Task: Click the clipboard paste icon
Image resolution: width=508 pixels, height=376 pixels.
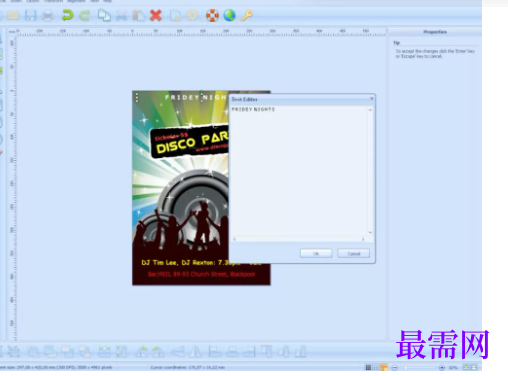Action: [138, 16]
